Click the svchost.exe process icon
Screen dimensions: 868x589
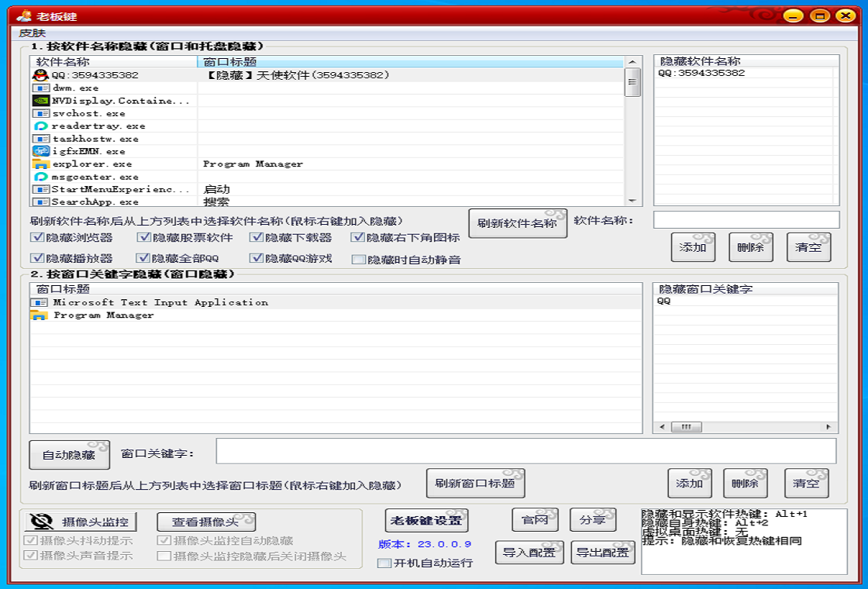click(40, 113)
